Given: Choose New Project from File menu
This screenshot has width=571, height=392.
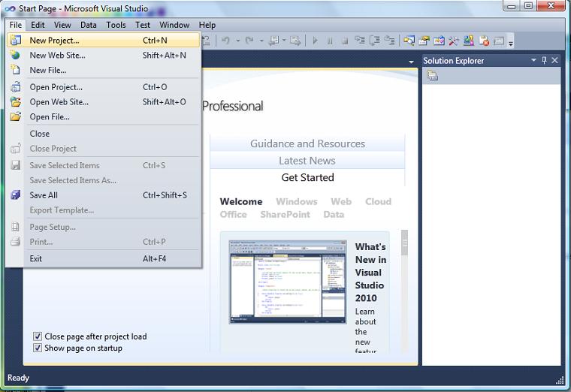Looking at the screenshot, I should tap(104, 41).
